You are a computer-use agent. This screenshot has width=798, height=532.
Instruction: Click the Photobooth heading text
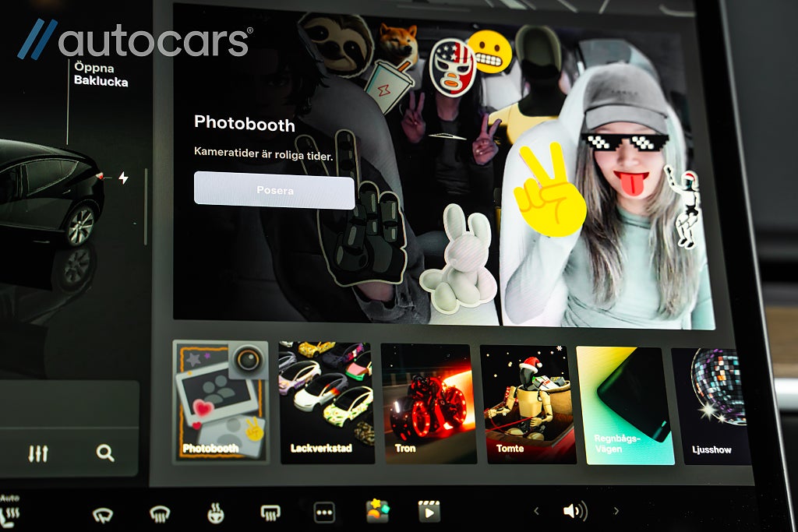pos(244,124)
